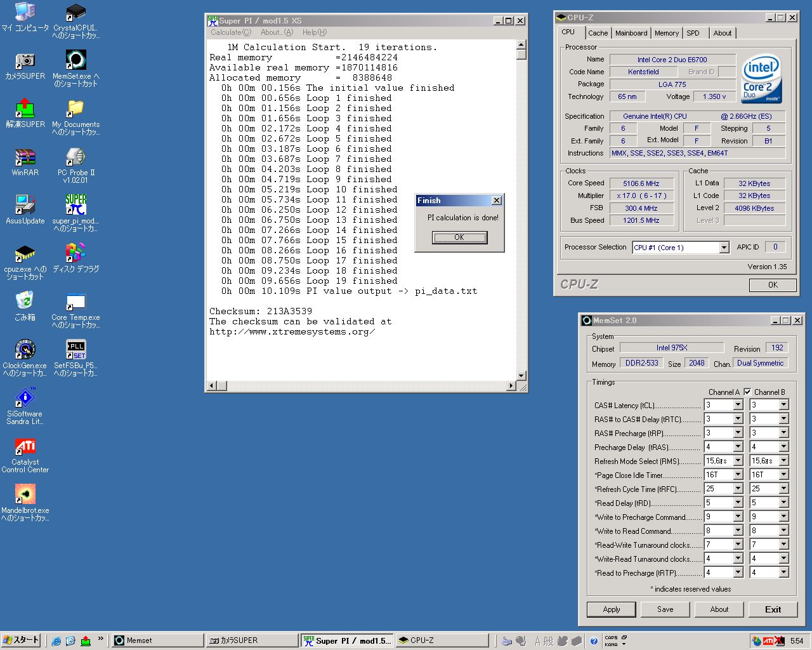Click the MemSet title bar icon
Image resolution: width=812 pixels, height=650 pixels.
click(587, 321)
